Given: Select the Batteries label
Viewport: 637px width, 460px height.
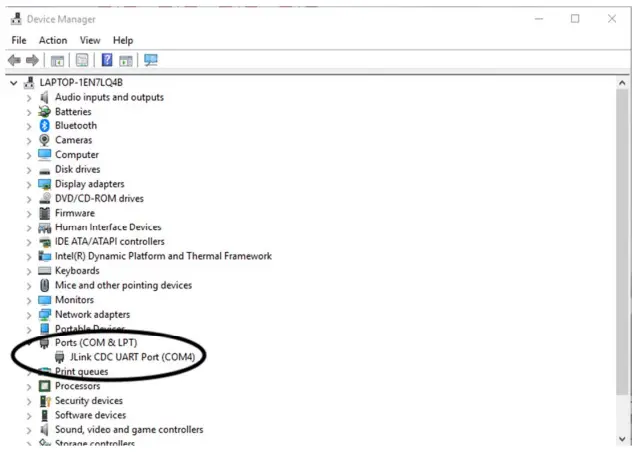Looking at the screenshot, I should tap(73, 111).
